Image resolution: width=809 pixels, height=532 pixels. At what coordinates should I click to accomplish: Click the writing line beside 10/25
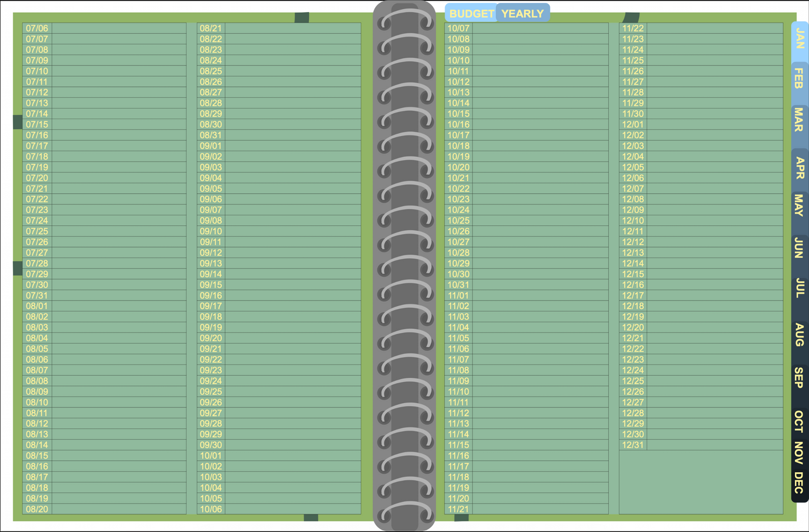540,221
